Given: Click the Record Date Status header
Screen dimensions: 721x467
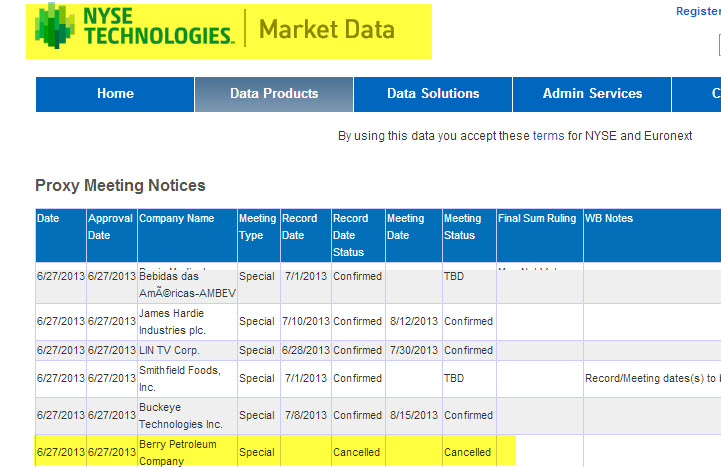Looking at the screenshot, I should point(351,235).
